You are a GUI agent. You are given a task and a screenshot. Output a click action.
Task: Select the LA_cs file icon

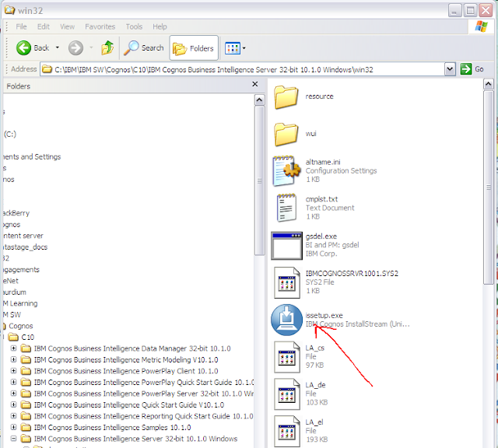click(x=287, y=357)
